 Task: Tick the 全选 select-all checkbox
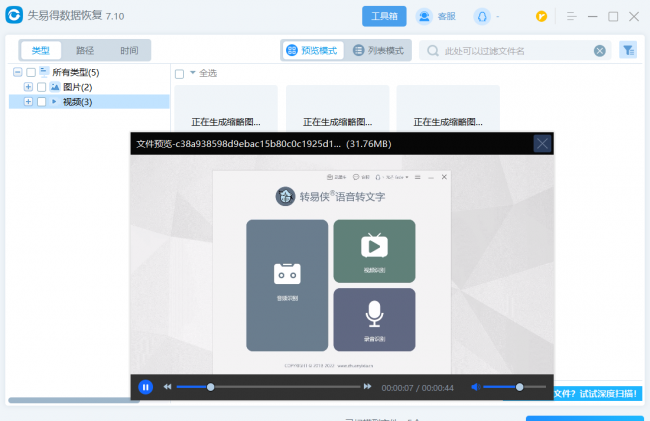[179, 74]
